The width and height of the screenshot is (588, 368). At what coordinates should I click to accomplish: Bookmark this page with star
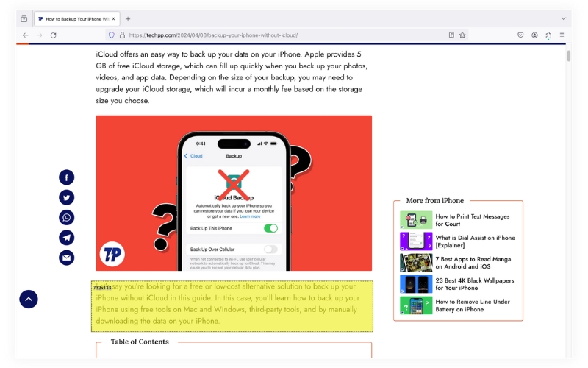pos(462,35)
